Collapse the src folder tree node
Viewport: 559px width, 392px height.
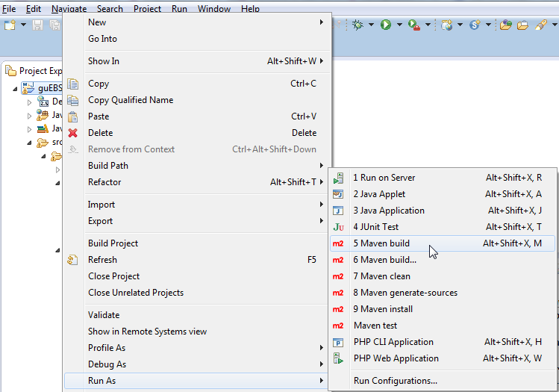point(29,143)
